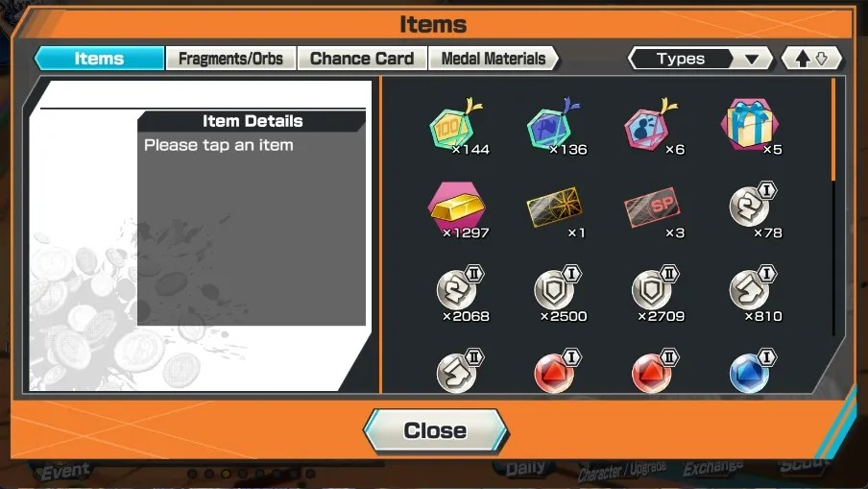
Task: Select the green 100 coin medal x144
Action: click(457, 127)
